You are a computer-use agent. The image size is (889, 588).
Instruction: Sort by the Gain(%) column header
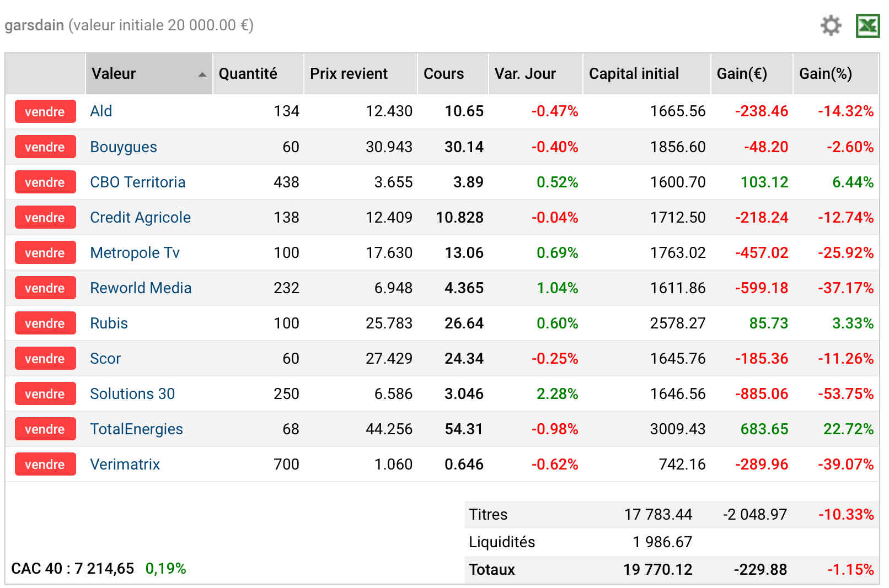[836, 74]
